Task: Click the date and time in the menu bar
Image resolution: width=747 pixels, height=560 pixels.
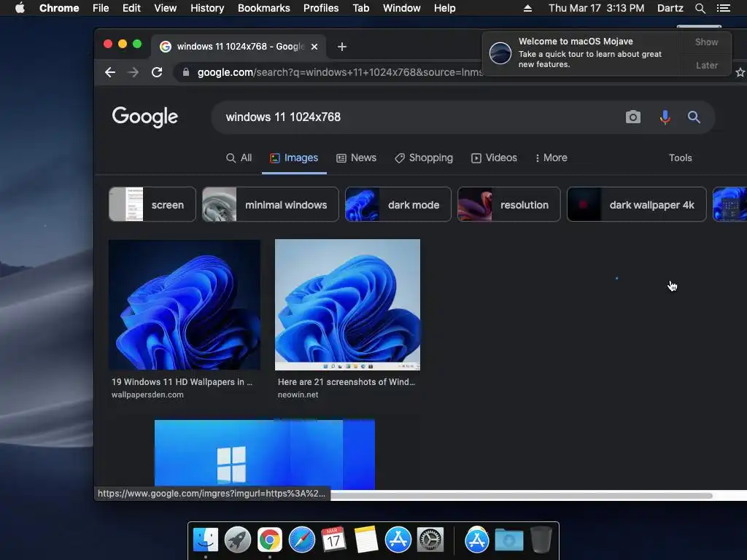Action: point(596,8)
